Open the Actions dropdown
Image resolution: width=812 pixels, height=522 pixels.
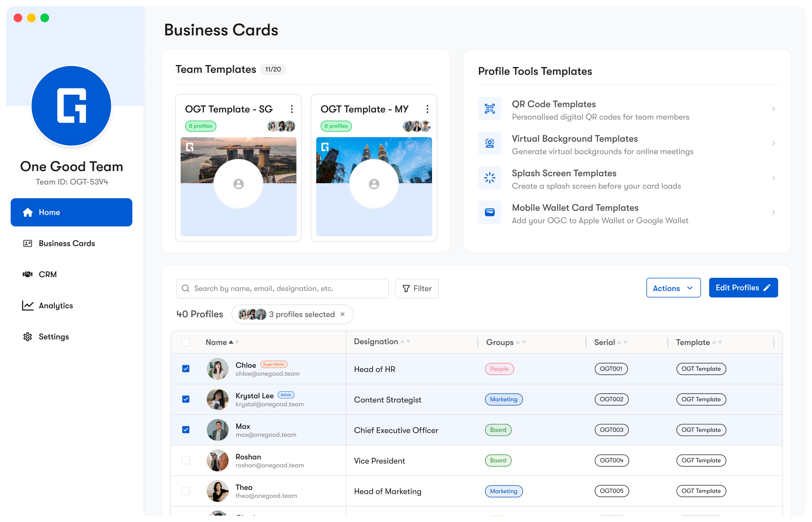pos(674,288)
